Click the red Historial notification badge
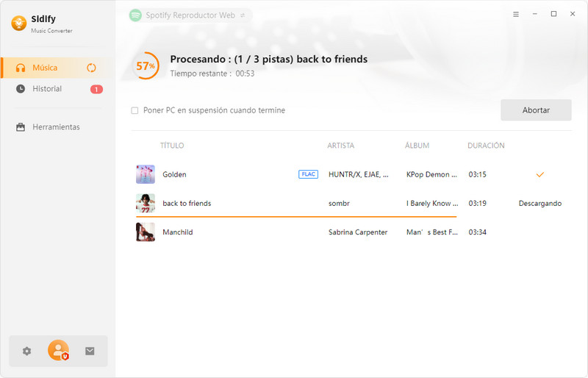 (96, 89)
